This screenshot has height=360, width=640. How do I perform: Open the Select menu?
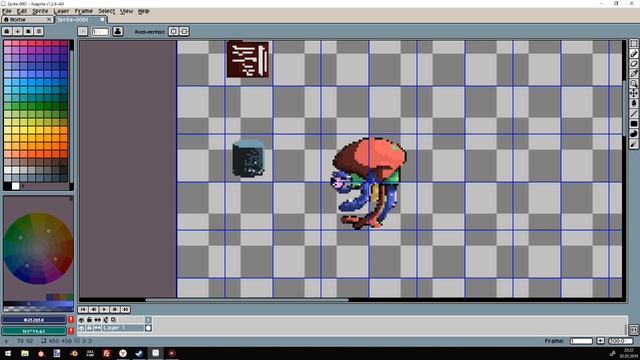pos(106,11)
